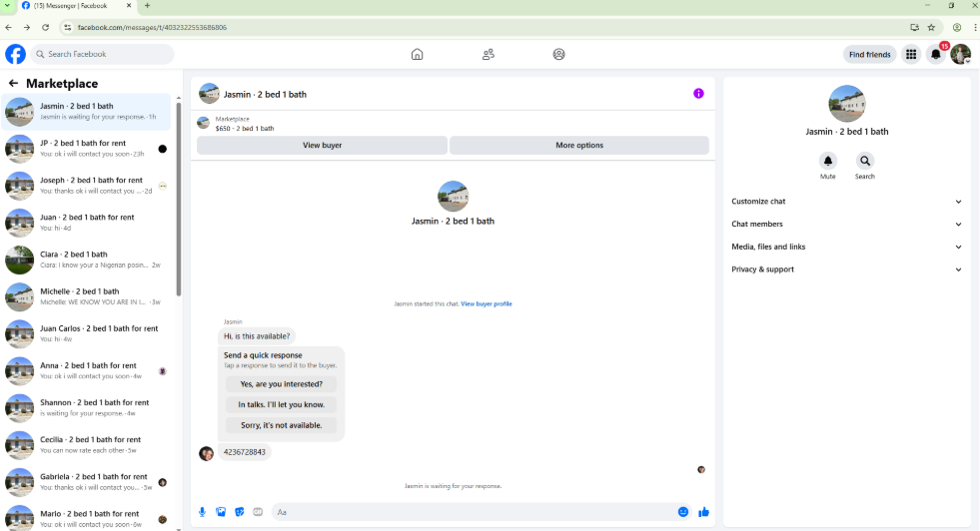Open Joseph · 2 bed 1 bath for rent chat
Screen dimensions: 980x531
click(x=86, y=186)
